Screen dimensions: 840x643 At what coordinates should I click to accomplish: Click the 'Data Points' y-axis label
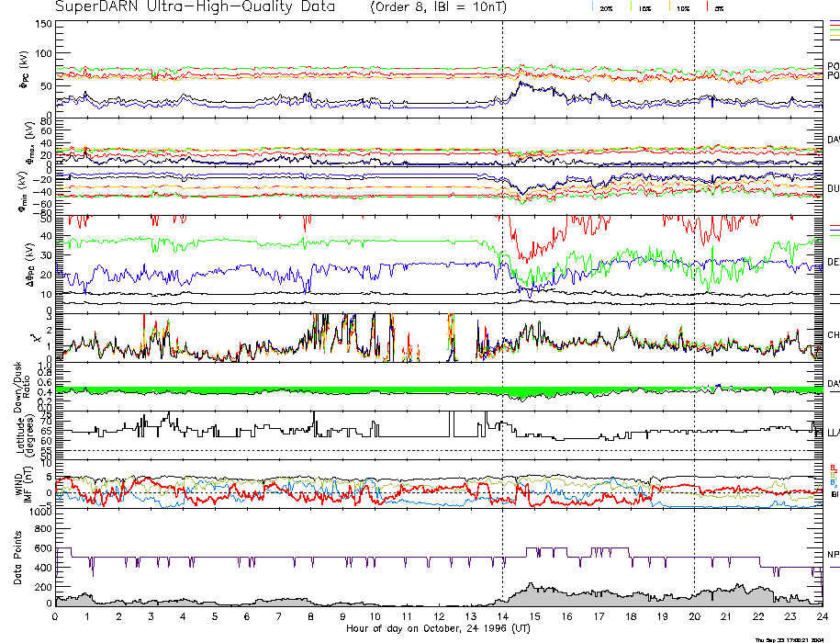(17, 559)
